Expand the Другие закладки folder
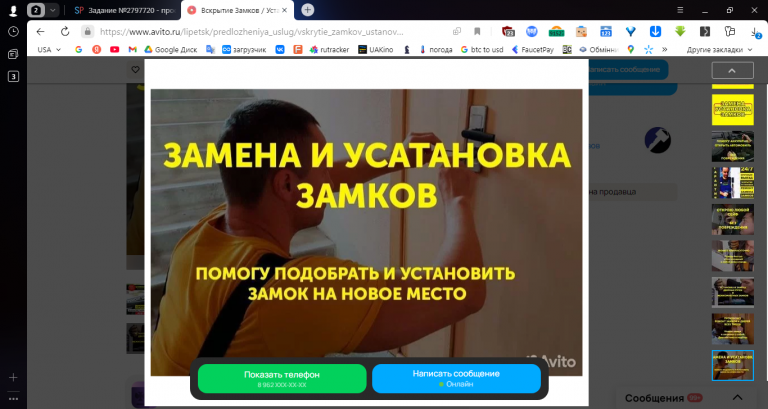The image size is (768, 409). pos(719,49)
